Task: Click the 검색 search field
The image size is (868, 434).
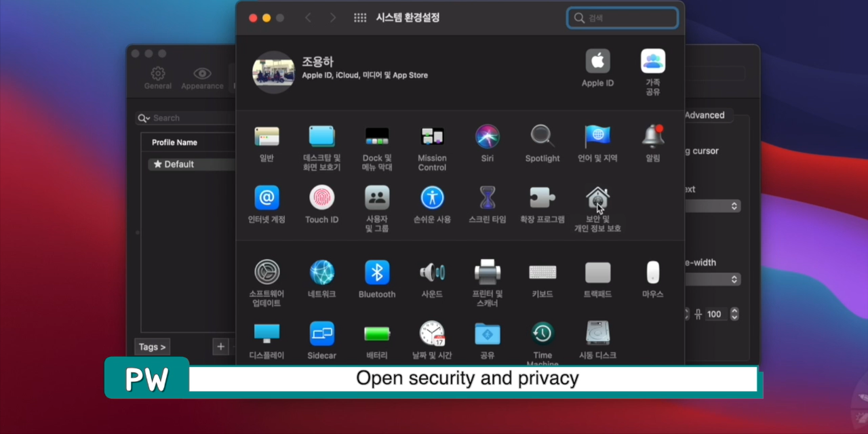Action: [623, 18]
